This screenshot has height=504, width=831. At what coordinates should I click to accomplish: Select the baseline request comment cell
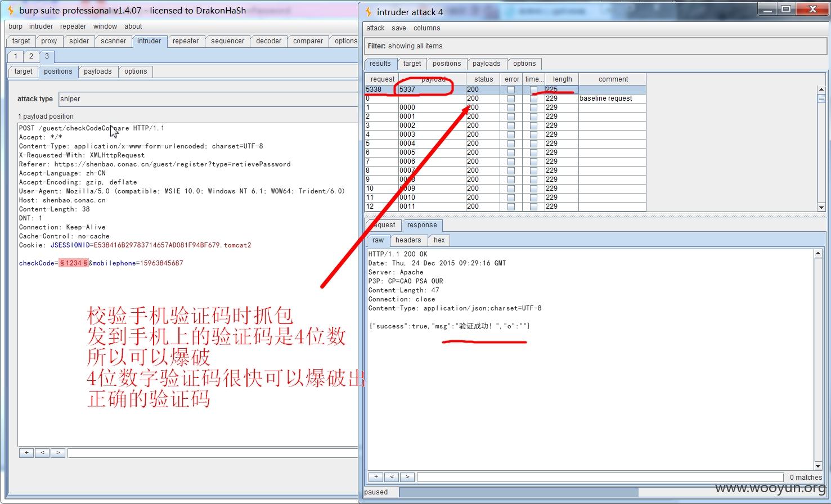click(612, 98)
